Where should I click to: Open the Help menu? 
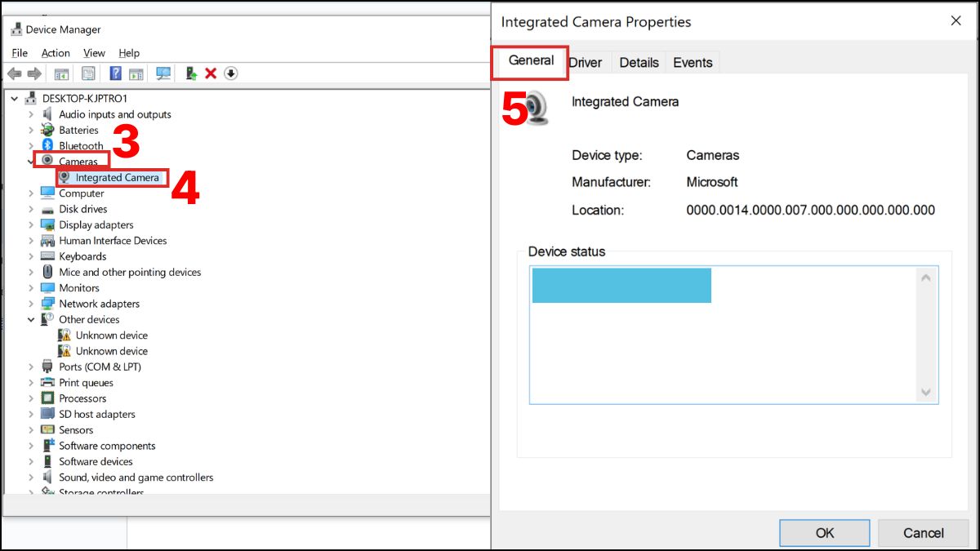(129, 53)
